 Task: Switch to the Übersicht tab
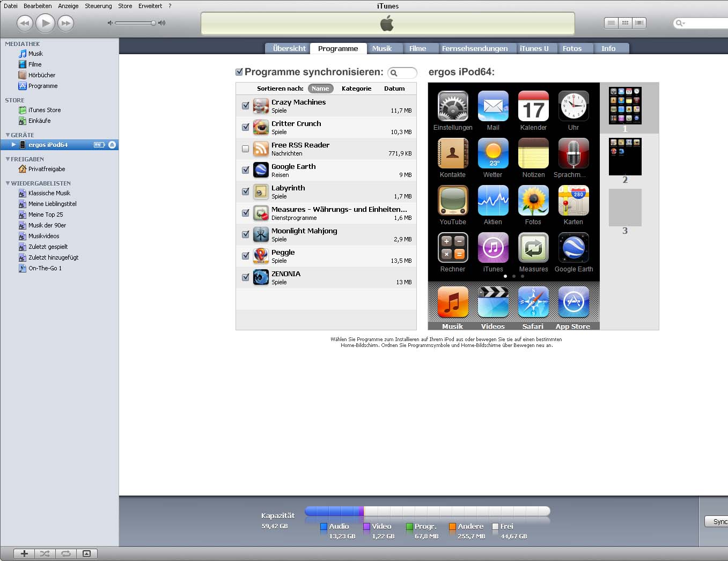[289, 48]
